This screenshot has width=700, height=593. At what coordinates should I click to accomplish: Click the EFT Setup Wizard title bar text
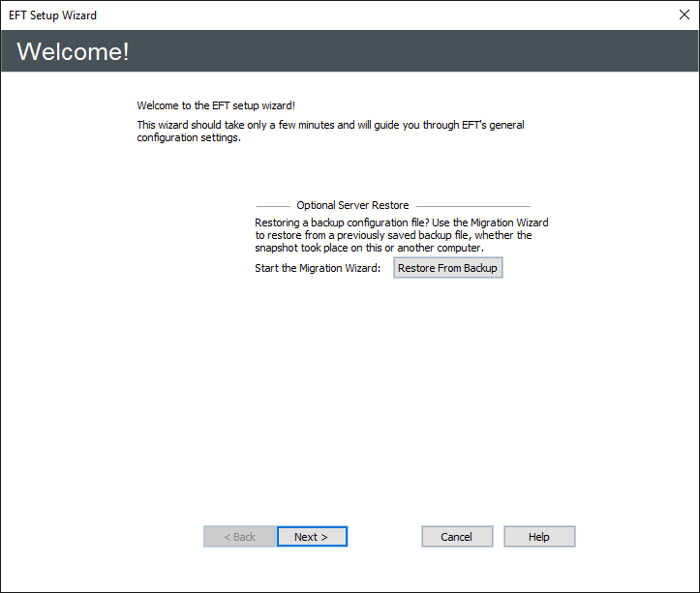point(53,15)
